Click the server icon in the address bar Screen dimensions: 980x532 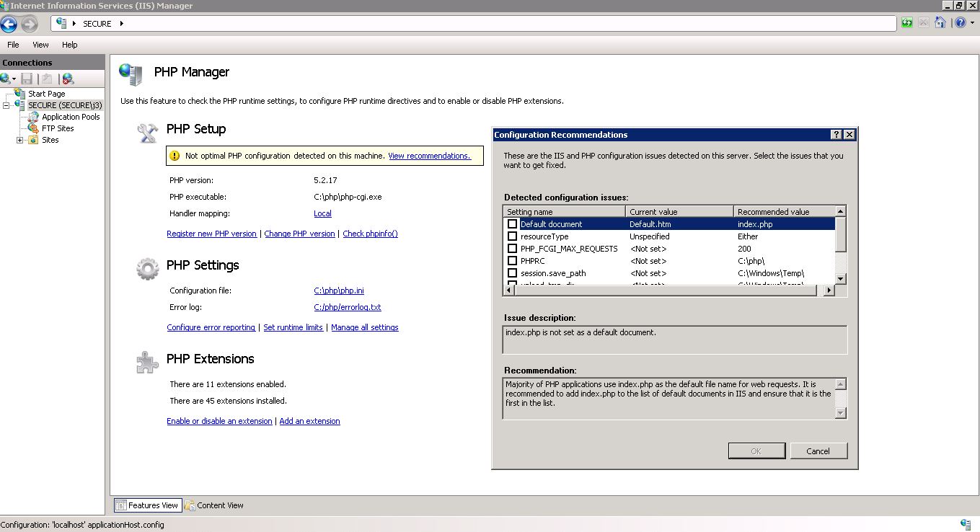pos(62,23)
